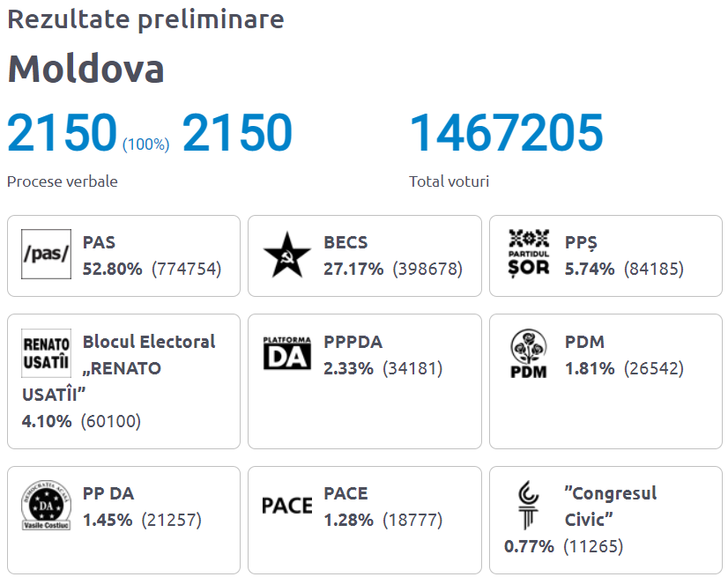
Task: Click the /pas/ party logo
Action: pos(46,254)
